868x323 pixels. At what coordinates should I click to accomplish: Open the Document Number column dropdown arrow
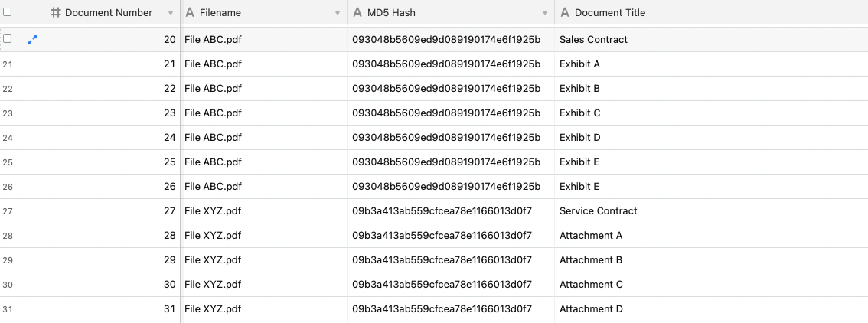pyautogui.click(x=171, y=13)
